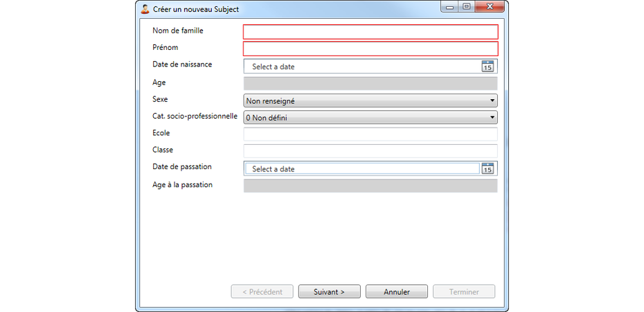Click the greyed Age field
The height and width of the screenshot is (312, 644).
tap(370, 83)
